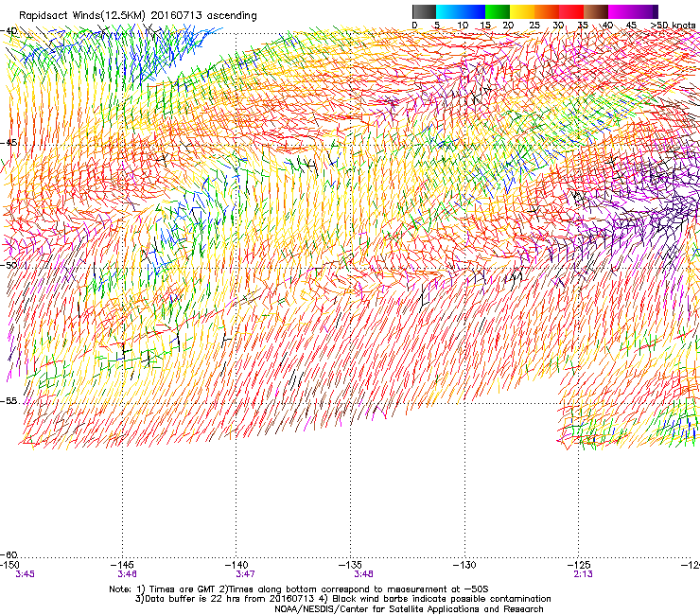Click the purple '2:13' pass time label

point(583,574)
